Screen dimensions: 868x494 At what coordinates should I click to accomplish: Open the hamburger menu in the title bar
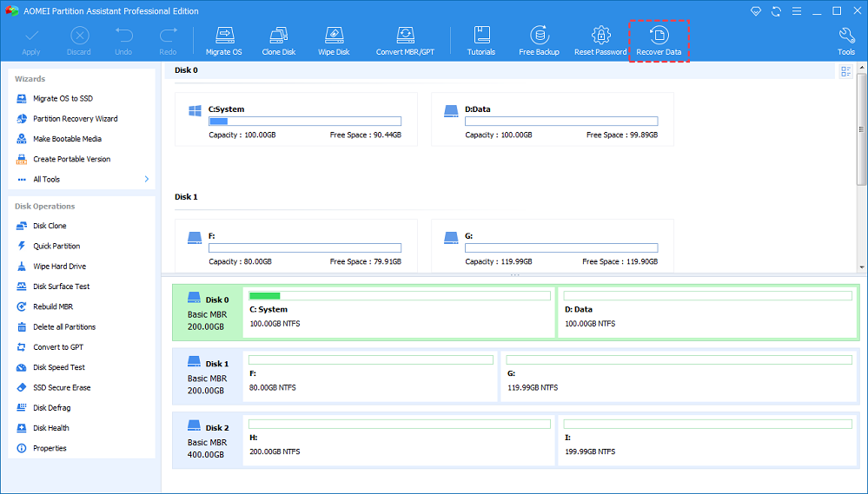(797, 11)
